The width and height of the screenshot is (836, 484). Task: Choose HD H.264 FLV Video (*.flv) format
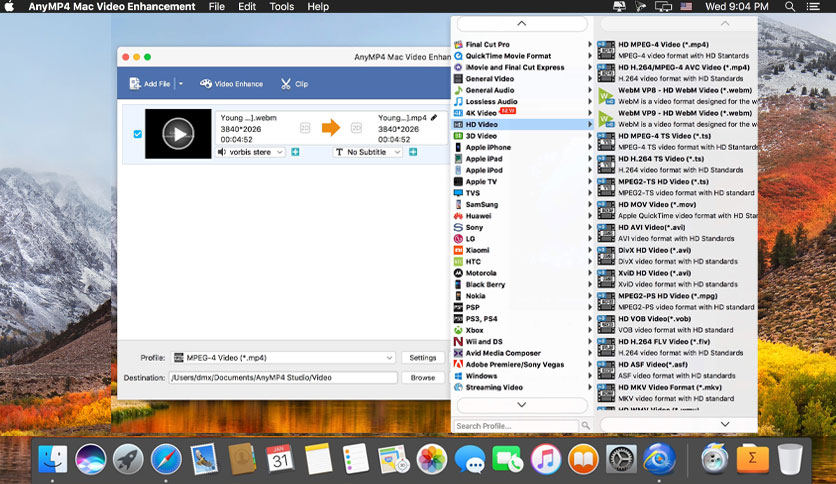(677, 347)
